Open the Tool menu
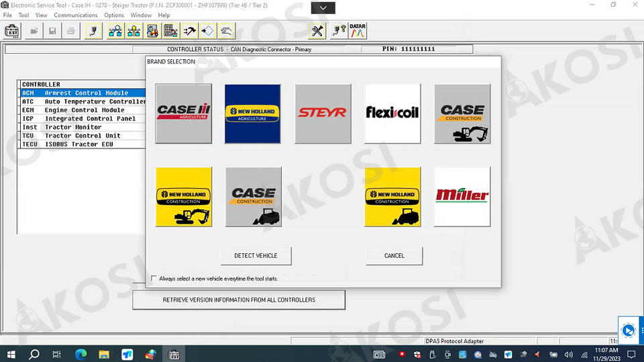 (23, 15)
